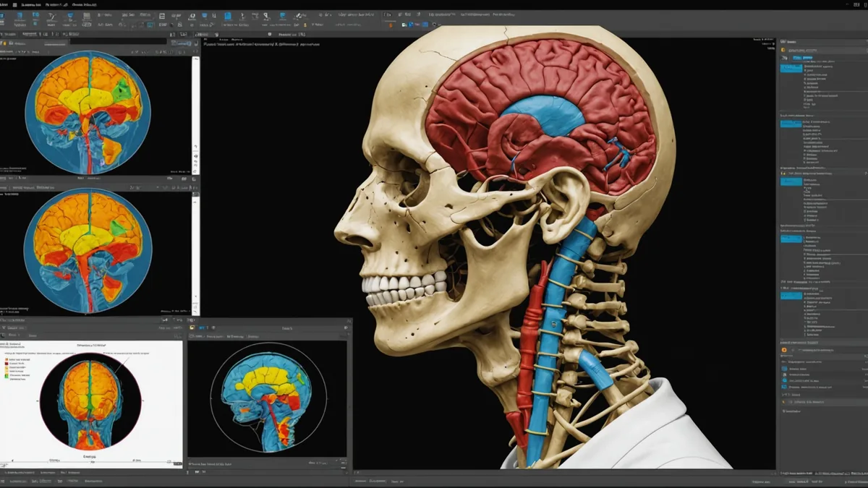This screenshot has width=868, height=488.
Task: Click the green legend swatch in coronal panel
Action: (x=6, y=376)
